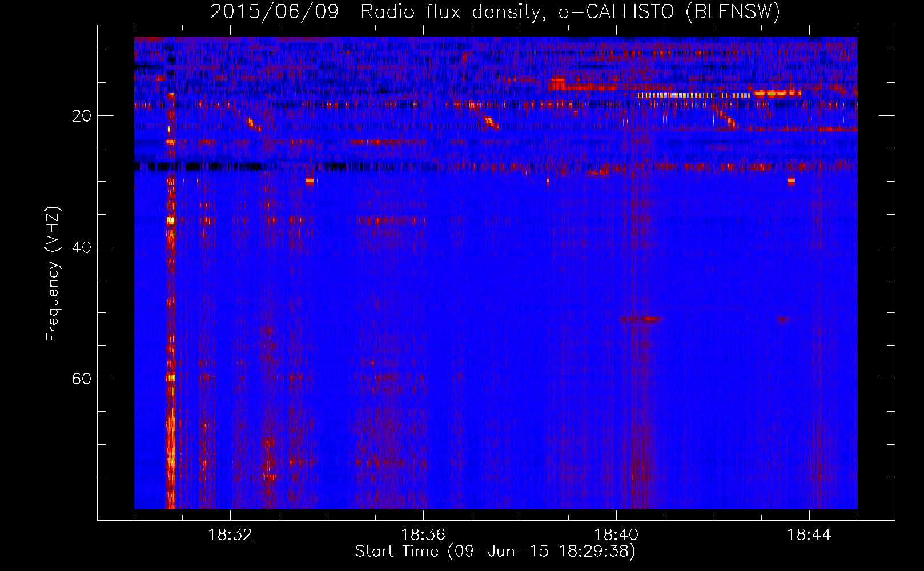Viewport: 924px width, 571px height.
Task: Click the '18:44' time tick label
Action: tap(809, 534)
